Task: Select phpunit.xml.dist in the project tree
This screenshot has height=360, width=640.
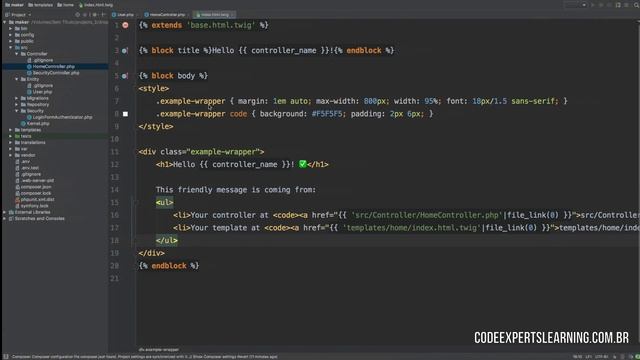Action: 35,199
